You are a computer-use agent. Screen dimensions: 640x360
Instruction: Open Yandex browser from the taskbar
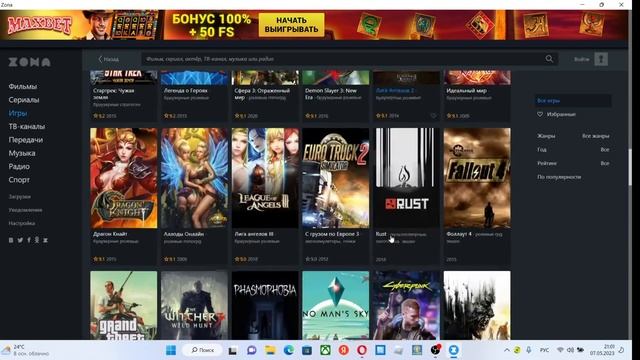pos(344,350)
